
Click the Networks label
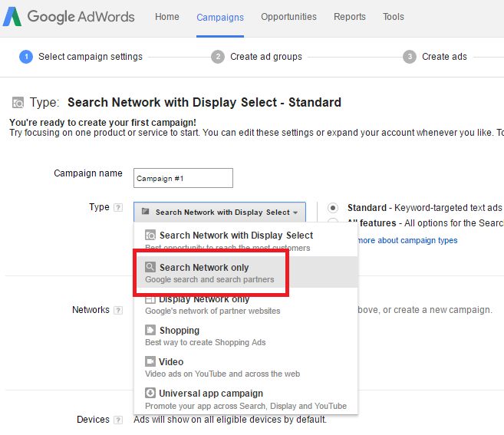click(91, 310)
